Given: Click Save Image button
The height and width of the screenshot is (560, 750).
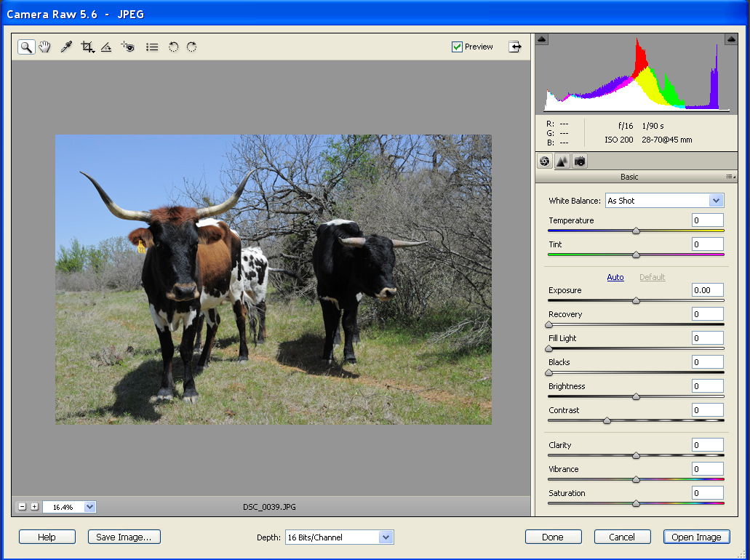Looking at the screenshot, I should [x=124, y=537].
